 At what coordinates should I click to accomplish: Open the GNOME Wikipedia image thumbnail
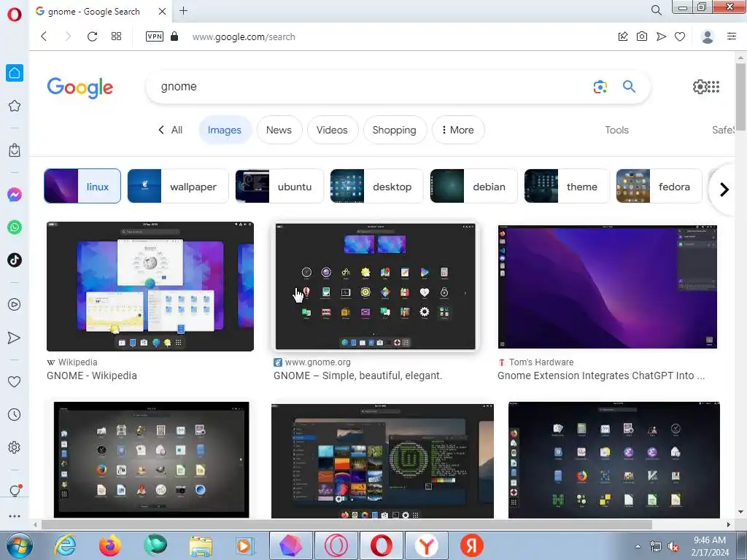point(150,286)
